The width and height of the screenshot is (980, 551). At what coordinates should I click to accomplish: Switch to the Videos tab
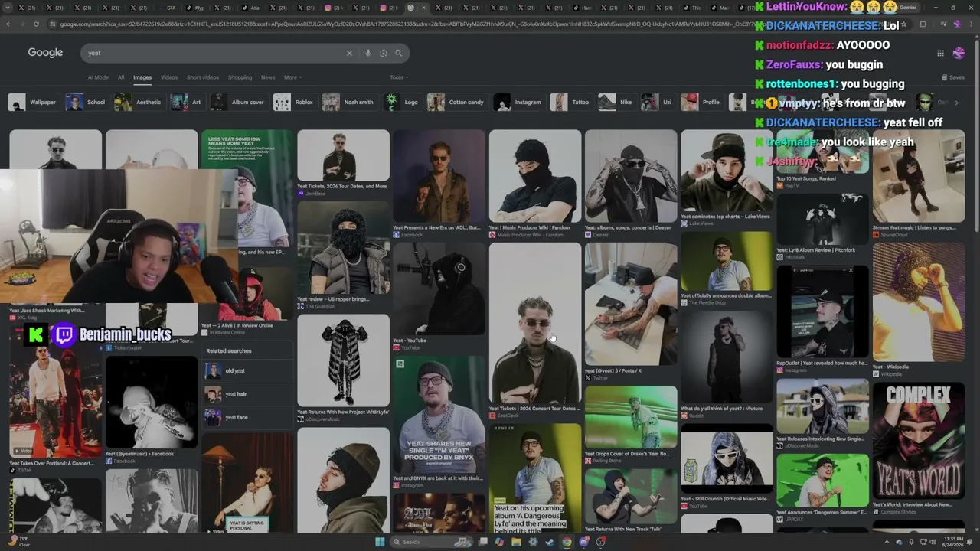pyautogui.click(x=169, y=77)
